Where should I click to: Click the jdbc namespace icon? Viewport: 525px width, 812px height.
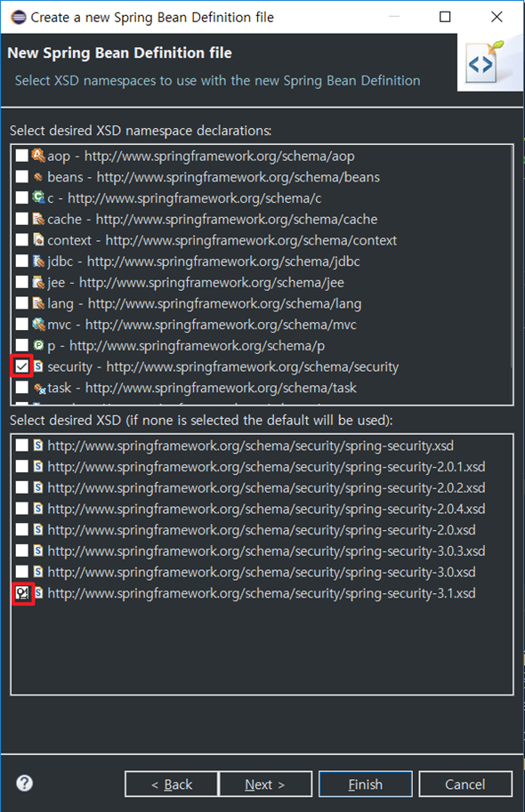click(x=38, y=261)
